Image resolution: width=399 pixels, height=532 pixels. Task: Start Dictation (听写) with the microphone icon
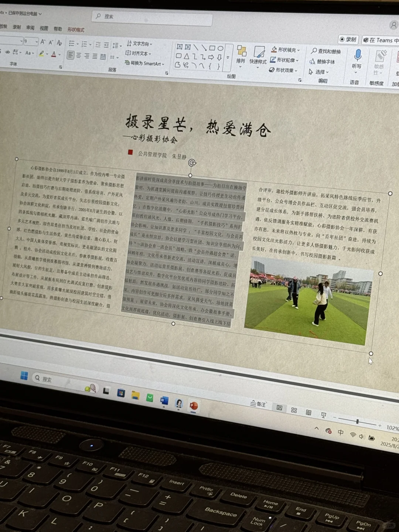click(358, 54)
